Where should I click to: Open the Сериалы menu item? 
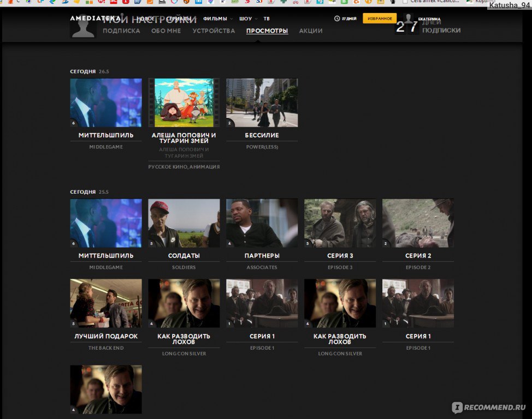[179, 19]
